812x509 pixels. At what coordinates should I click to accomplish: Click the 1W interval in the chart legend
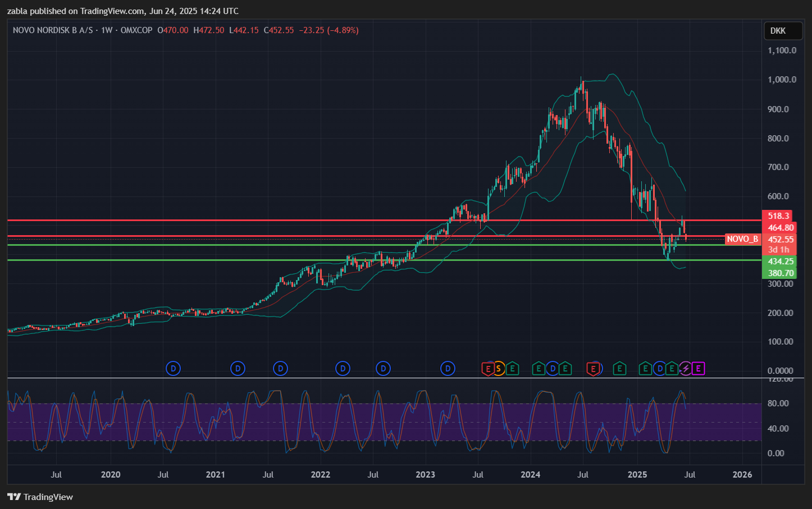pyautogui.click(x=107, y=30)
